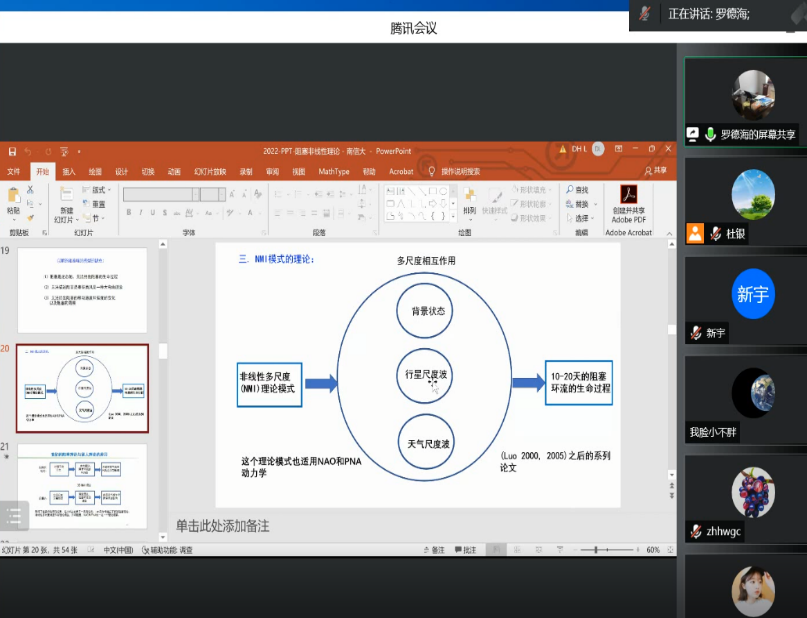Select slide 19 thumbnail
The image size is (807, 618).
coord(82,290)
